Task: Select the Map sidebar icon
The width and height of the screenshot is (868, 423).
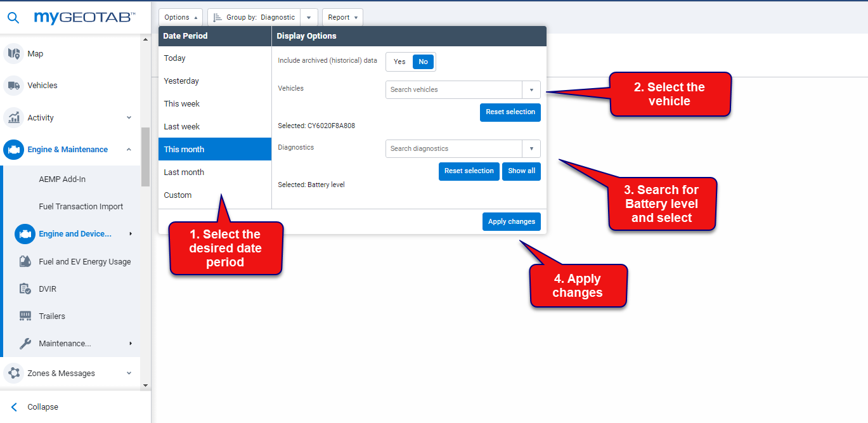Action: [13, 54]
